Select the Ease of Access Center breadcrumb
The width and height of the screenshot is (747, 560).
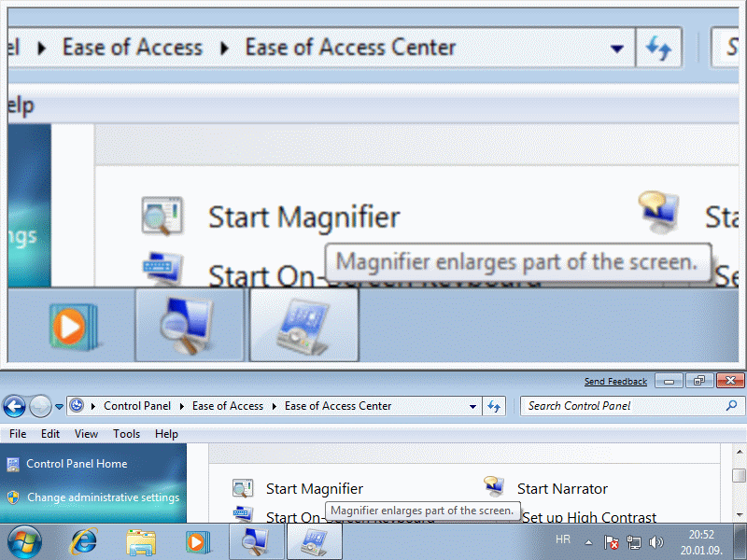(x=338, y=406)
